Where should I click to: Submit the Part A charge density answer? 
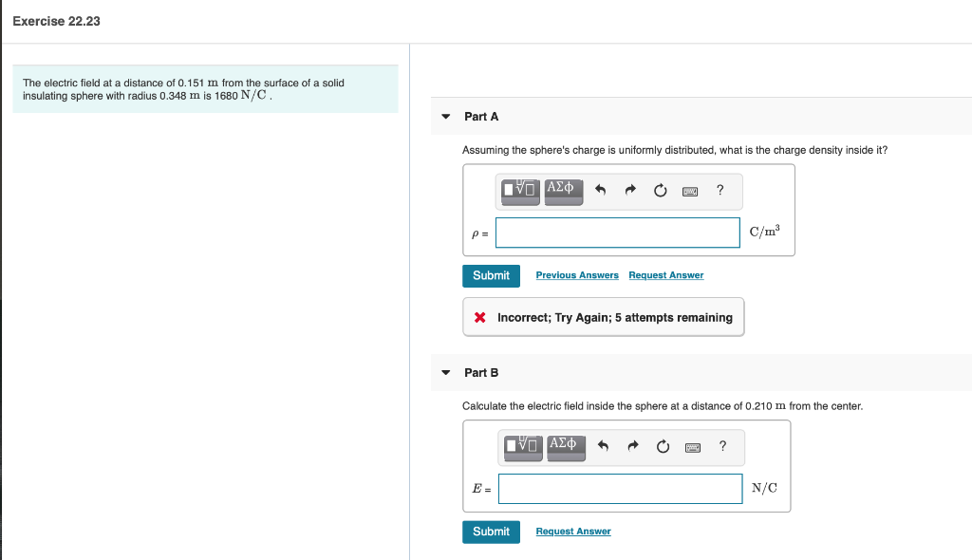[x=491, y=276]
